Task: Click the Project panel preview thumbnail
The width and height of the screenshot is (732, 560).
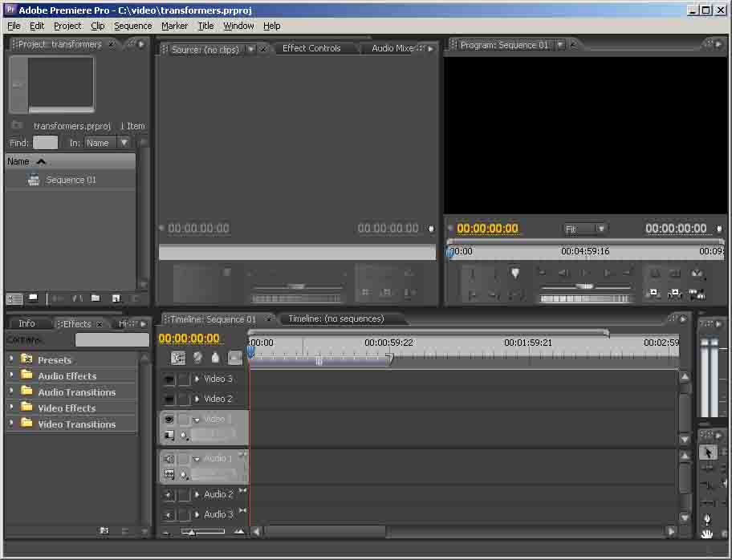Action: (x=62, y=83)
